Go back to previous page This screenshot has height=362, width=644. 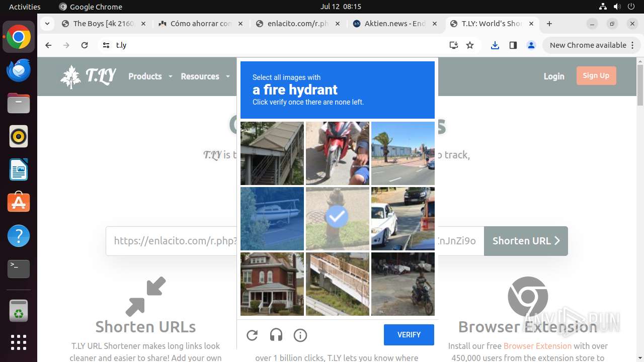[48, 45]
